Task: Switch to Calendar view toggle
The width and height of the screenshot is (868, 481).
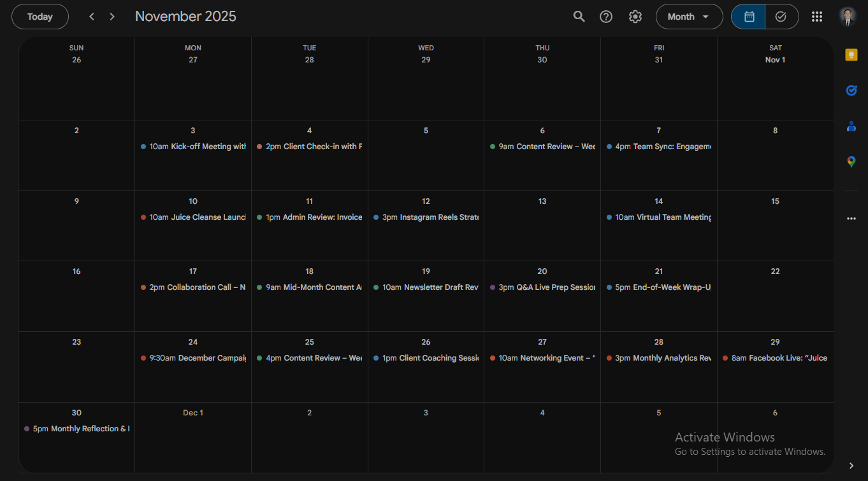Action: pyautogui.click(x=749, y=17)
